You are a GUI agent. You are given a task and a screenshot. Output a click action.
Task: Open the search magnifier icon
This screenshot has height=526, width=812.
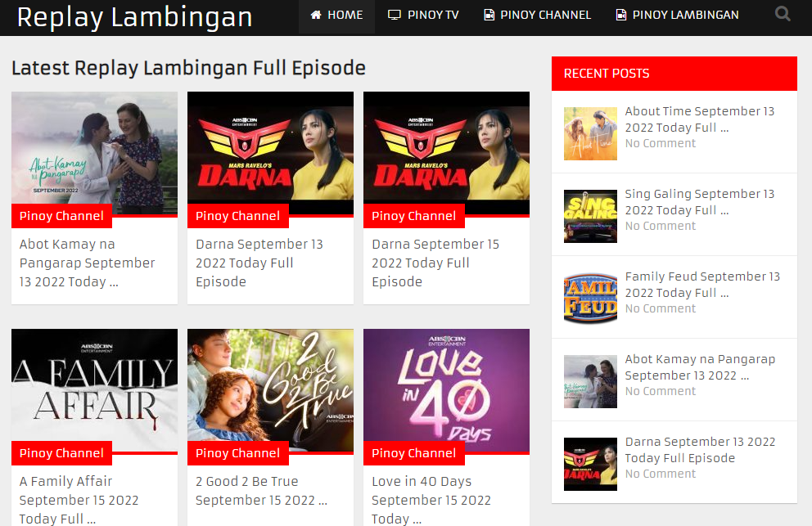(x=783, y=14)
